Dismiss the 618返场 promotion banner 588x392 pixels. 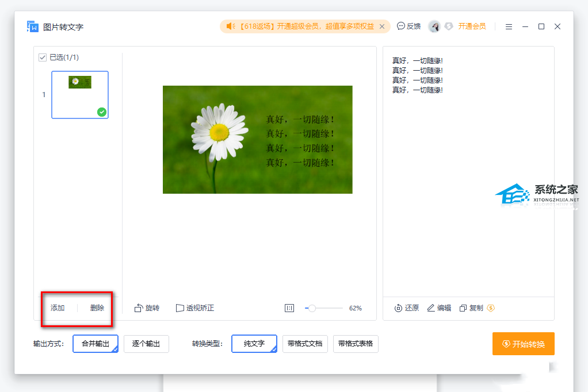click(382, 26)
